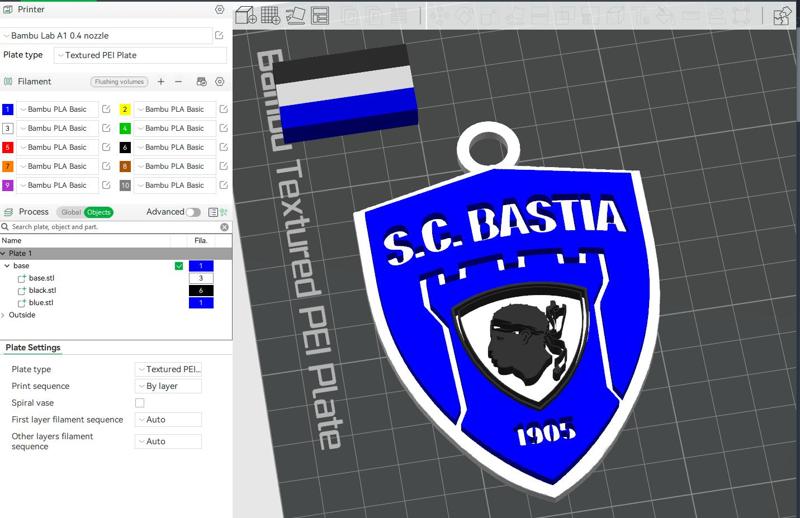The width and height of the screenshot is (800, 518).
Task: Open filament settings gear icon
Action: pyautogui.click(x=219, y=82)
